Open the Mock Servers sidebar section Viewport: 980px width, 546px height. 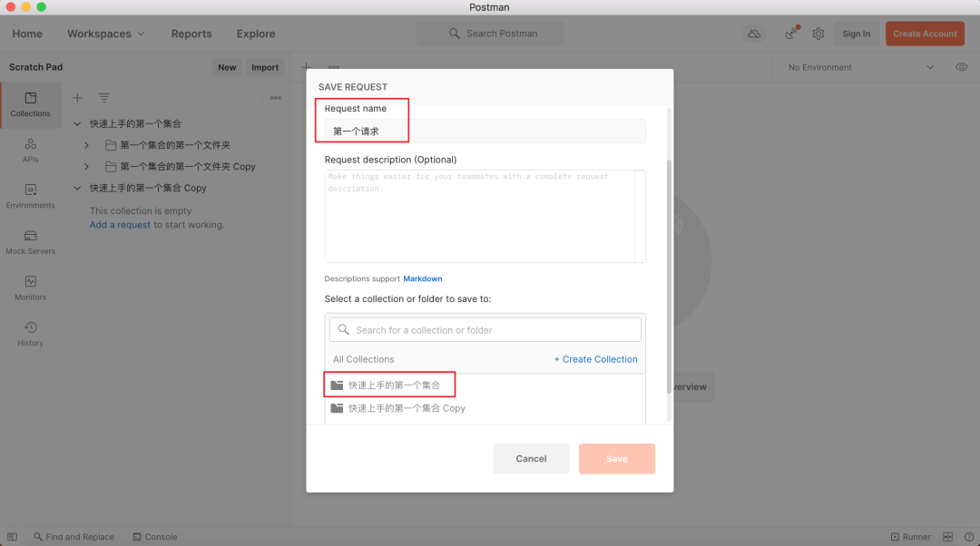(30, 242)
